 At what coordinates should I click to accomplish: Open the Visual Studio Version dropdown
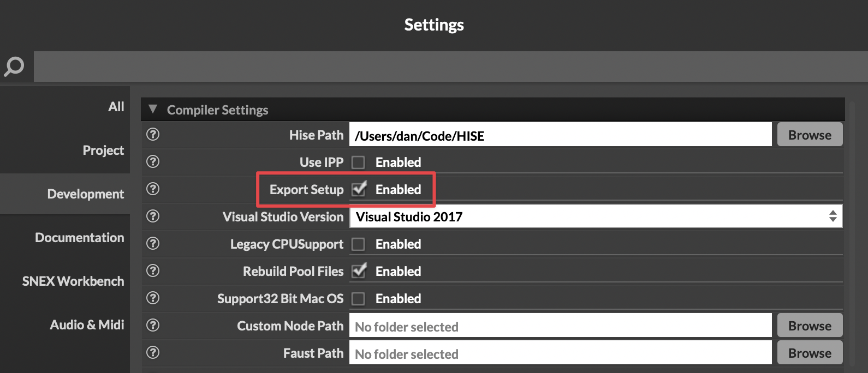(x=595, y=216)
